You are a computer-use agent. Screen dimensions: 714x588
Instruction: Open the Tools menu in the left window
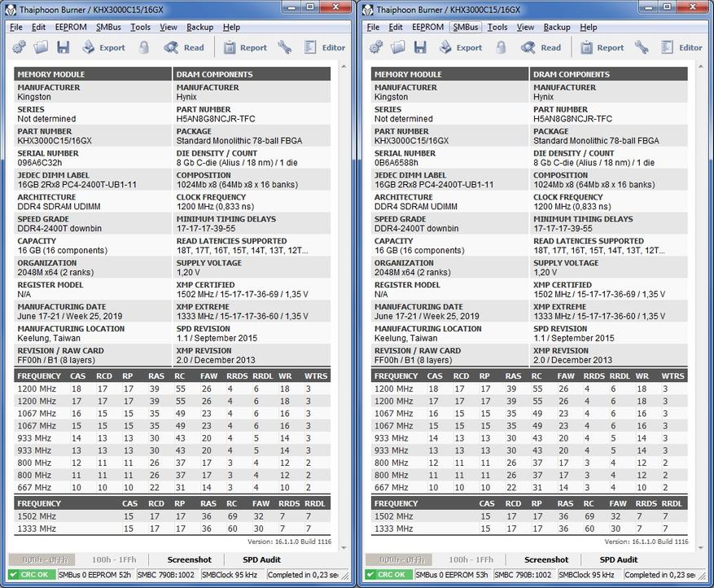click(140, 28)
